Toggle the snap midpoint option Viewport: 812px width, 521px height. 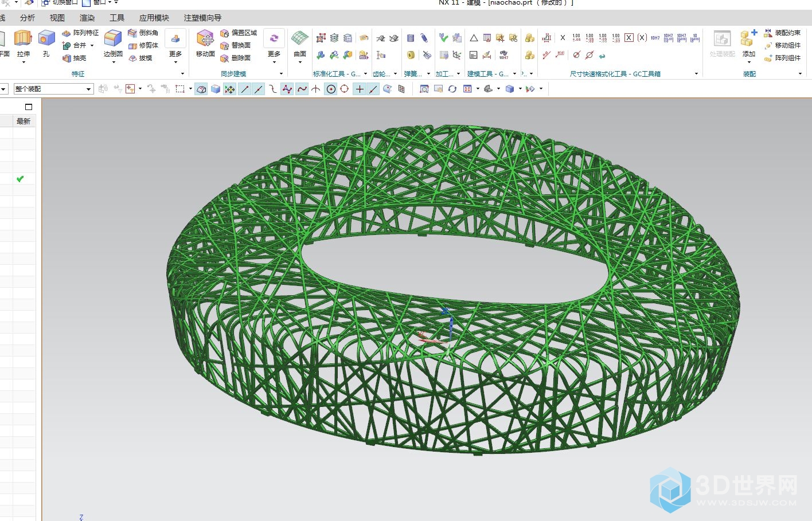[259, 89]
